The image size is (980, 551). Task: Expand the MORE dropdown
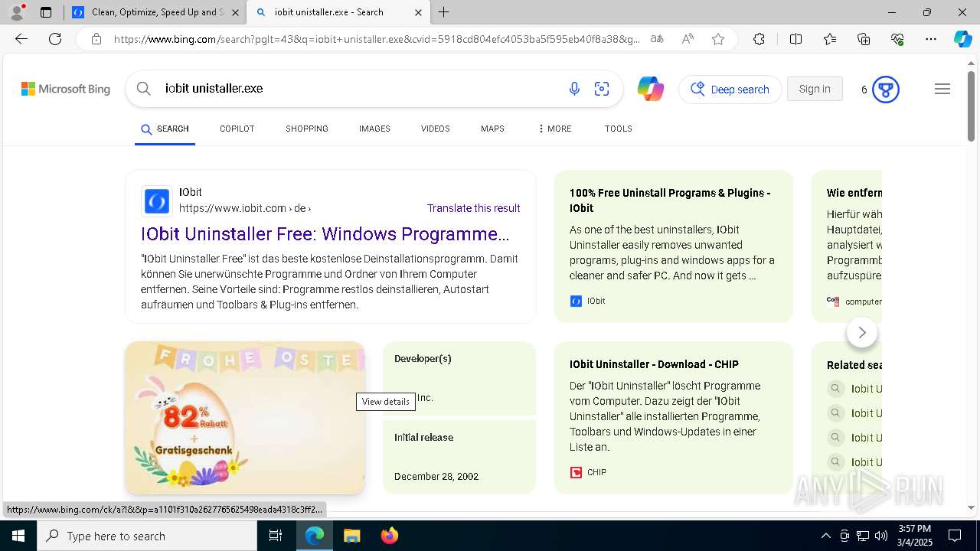[555, 129]
